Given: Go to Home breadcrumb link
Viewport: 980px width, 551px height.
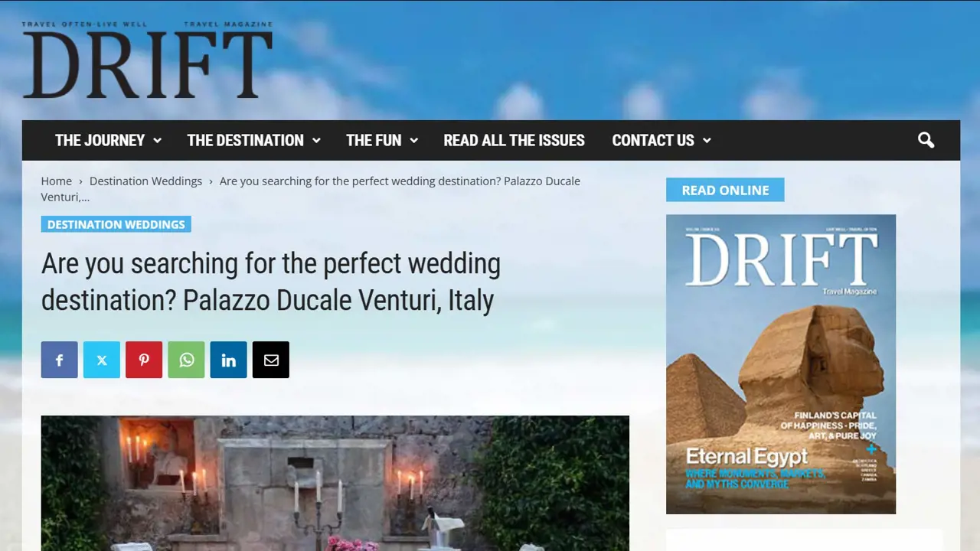Looking at the screenshot, I should pos(56,181).
